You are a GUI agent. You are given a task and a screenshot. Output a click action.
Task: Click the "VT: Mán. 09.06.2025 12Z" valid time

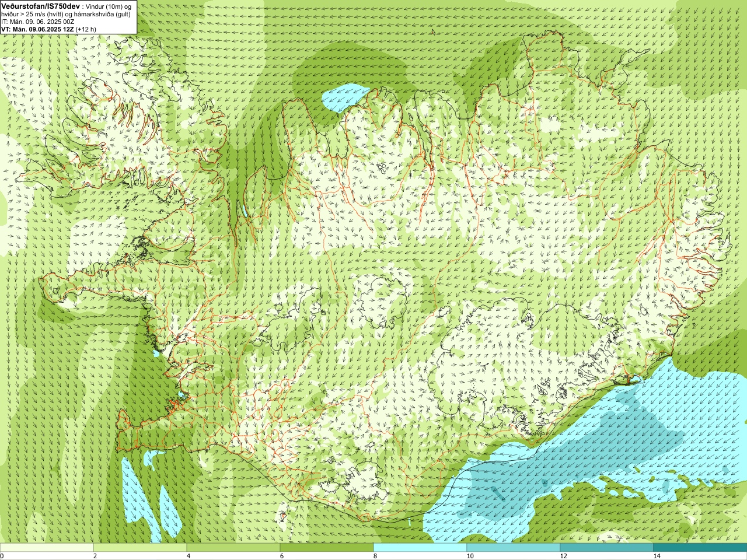[x=37, y=29]
